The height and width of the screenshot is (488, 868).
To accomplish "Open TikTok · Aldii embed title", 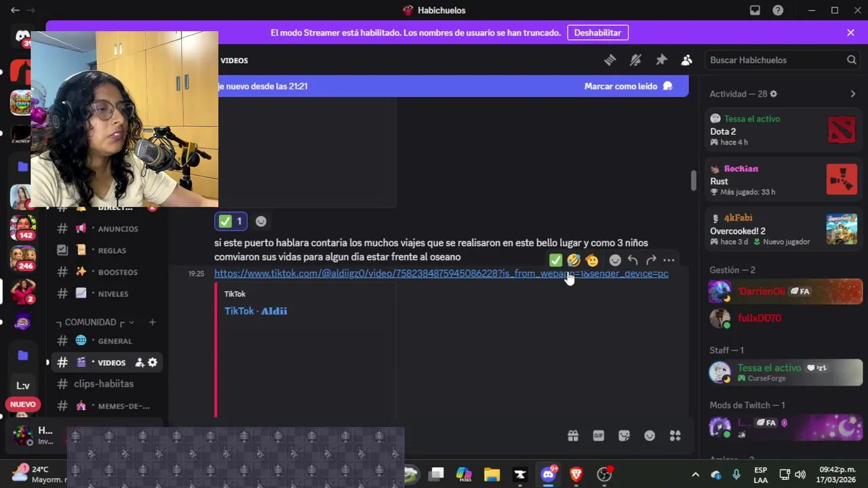I will [256, 311].
